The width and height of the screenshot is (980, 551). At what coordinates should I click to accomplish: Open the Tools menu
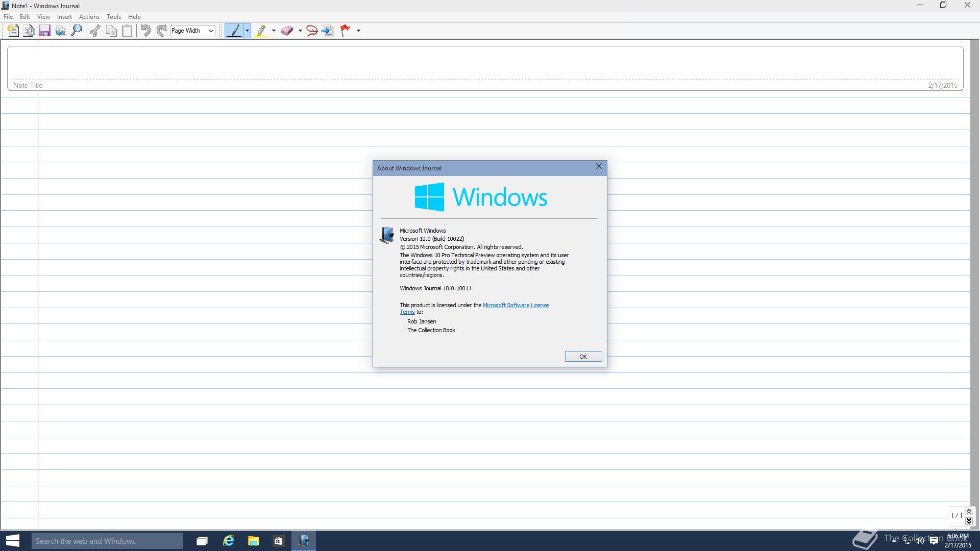pyautogui.click(x=113, y=17)
